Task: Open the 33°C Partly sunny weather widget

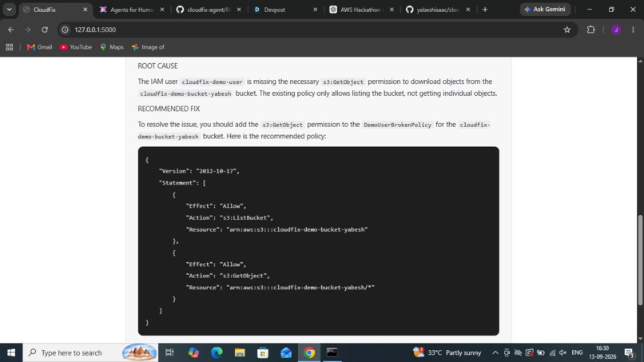Action: (447, 352)
